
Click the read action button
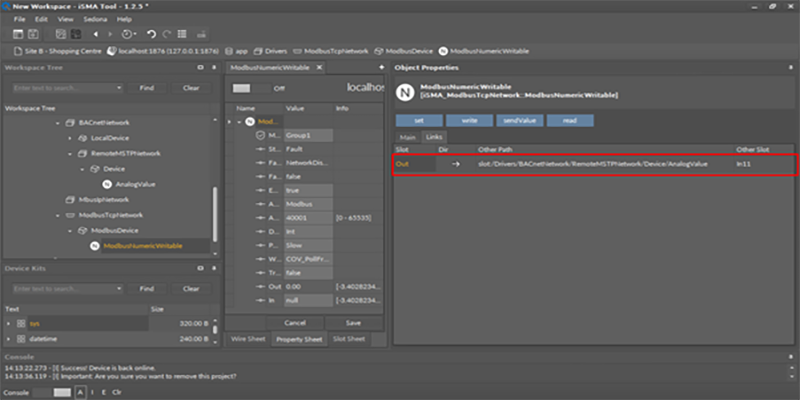coord(570,121)
